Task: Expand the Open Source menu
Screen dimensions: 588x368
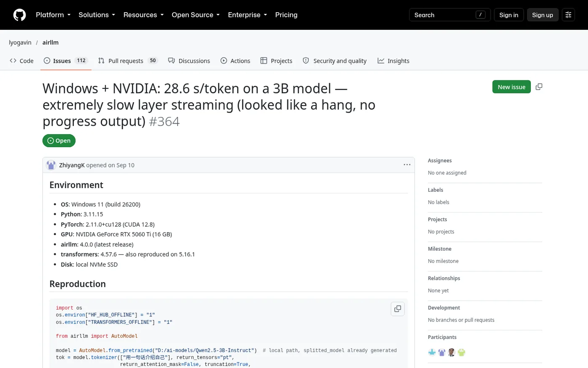Action: coord(196,15)
